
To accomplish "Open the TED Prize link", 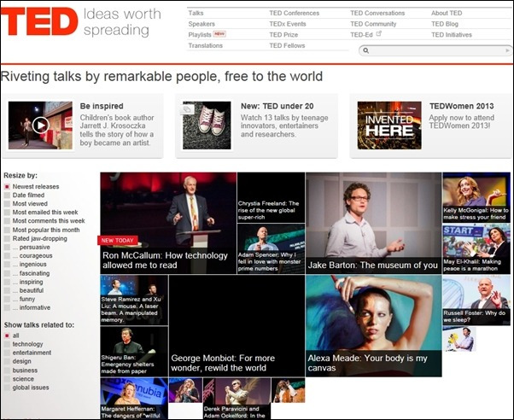I will (283, 35).
